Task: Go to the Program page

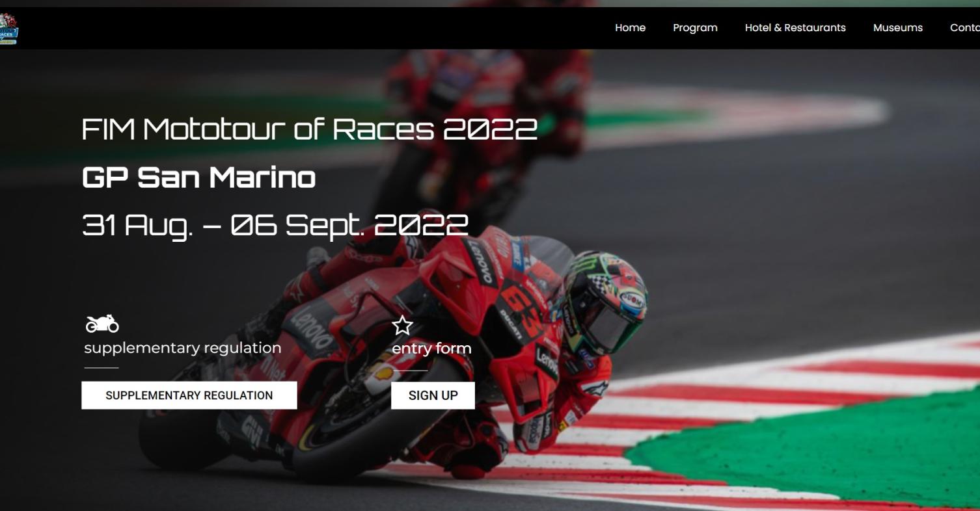Action: [695, 28]
